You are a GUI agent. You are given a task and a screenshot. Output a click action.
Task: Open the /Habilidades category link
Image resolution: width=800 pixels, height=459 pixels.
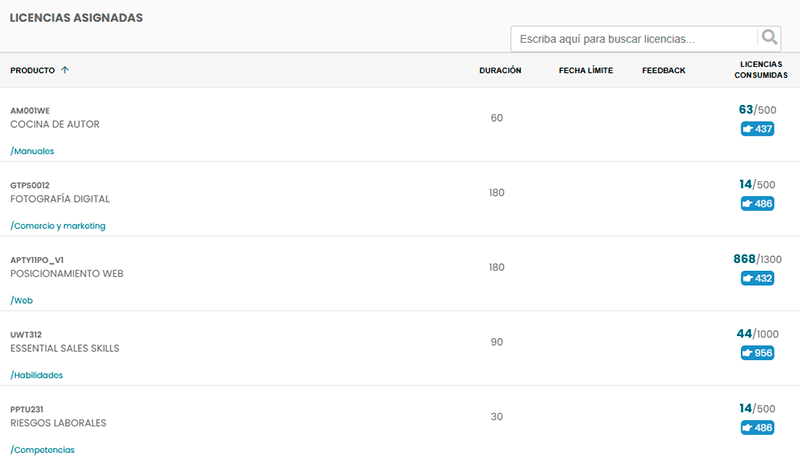(36, 375)
